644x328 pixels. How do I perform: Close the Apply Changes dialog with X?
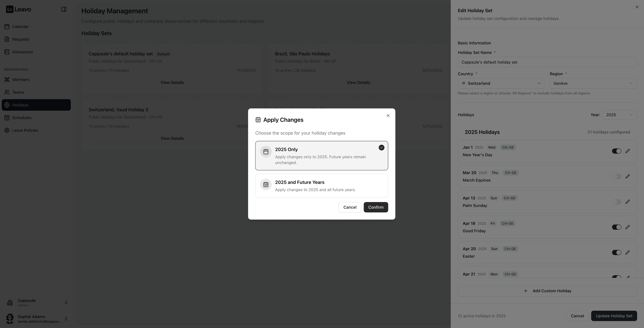[x=388, y=115]
